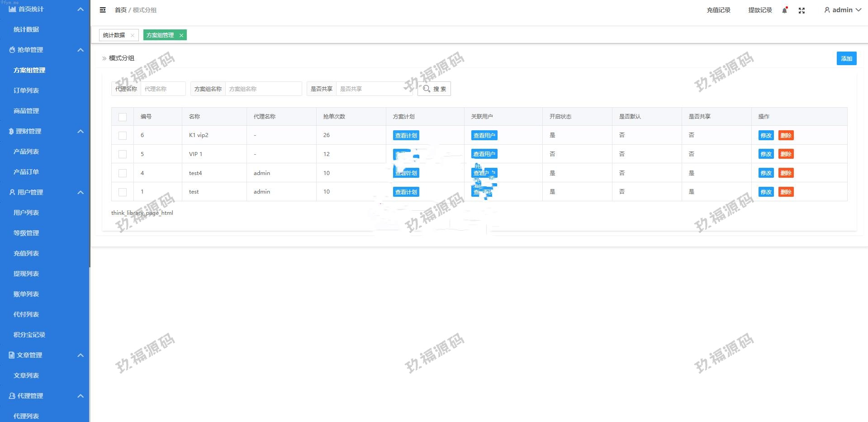The image size is (868, 422).
Task: Toggle the select-all checkbox in table header
Action: (x=122, y=117)
